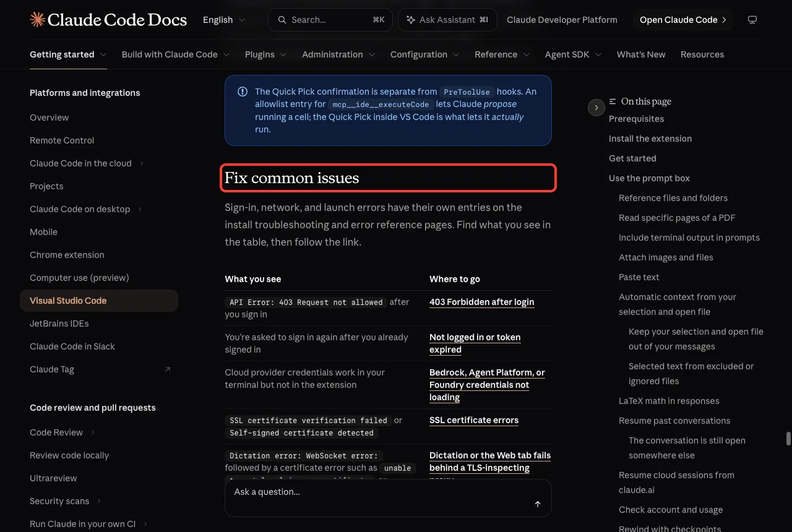The height and width of the screenshot is (532, 792).
Task: Expand the Getting started menu
Action: (68, 54)
